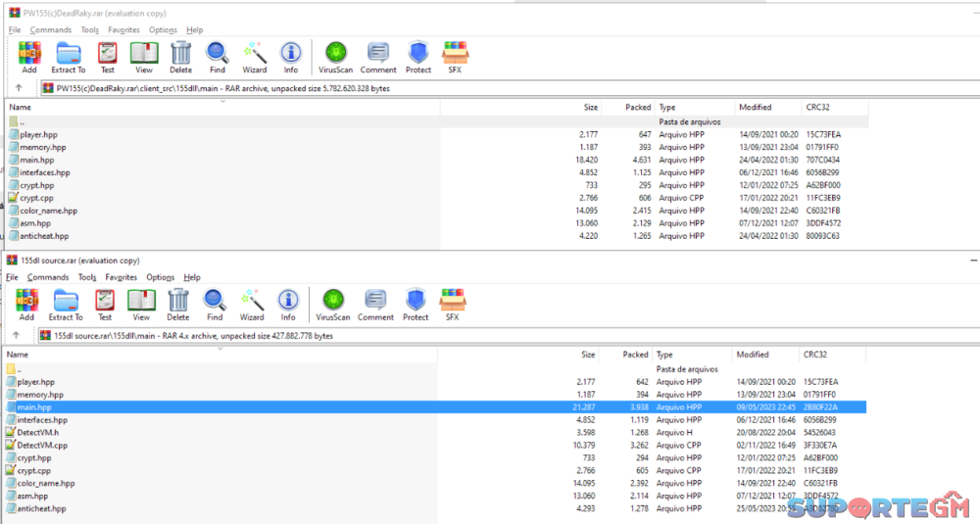The image size is (980, 524).
Task: Launch the Wizard in bottom window toolbar
Action: pyautogui.click(x=252, y=304)
